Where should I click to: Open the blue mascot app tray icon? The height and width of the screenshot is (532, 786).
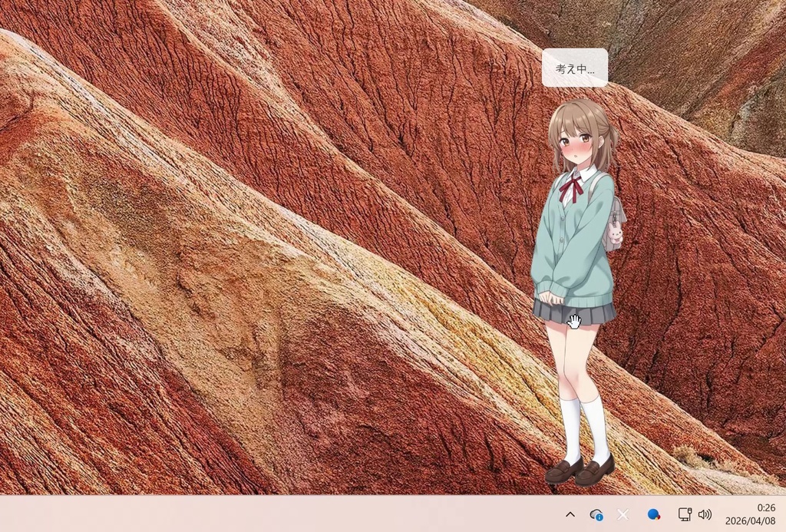[x=653, y=514]
